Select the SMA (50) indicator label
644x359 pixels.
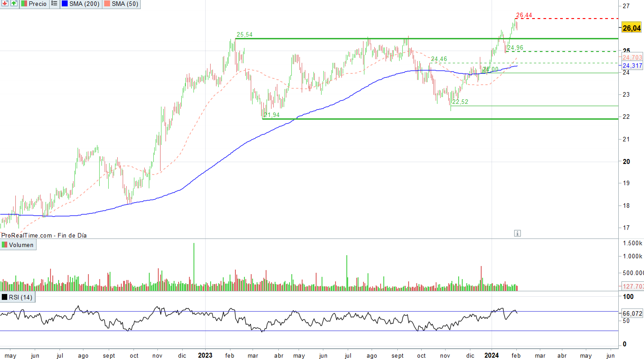[x=124, y=4]
